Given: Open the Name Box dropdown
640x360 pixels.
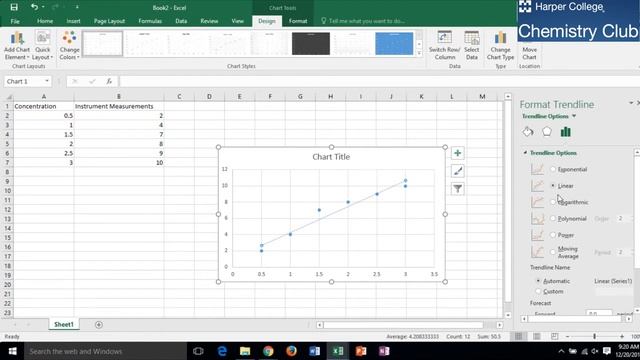Looking at the screenshot, I should coord(47,81).
